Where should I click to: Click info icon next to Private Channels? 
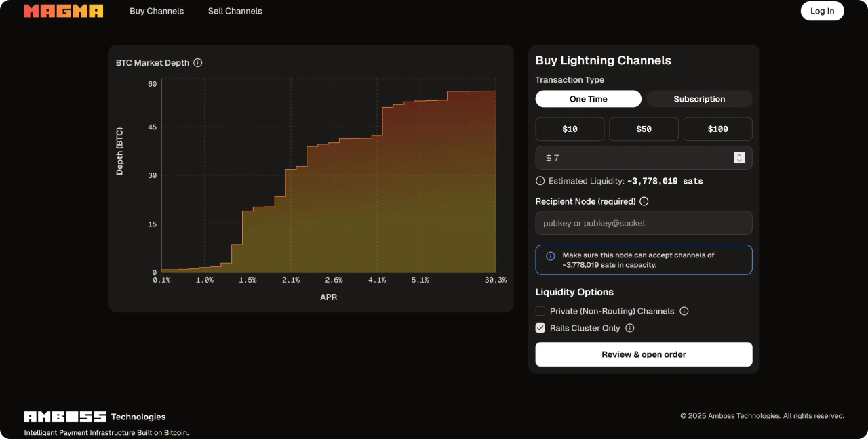coord(684,311)
